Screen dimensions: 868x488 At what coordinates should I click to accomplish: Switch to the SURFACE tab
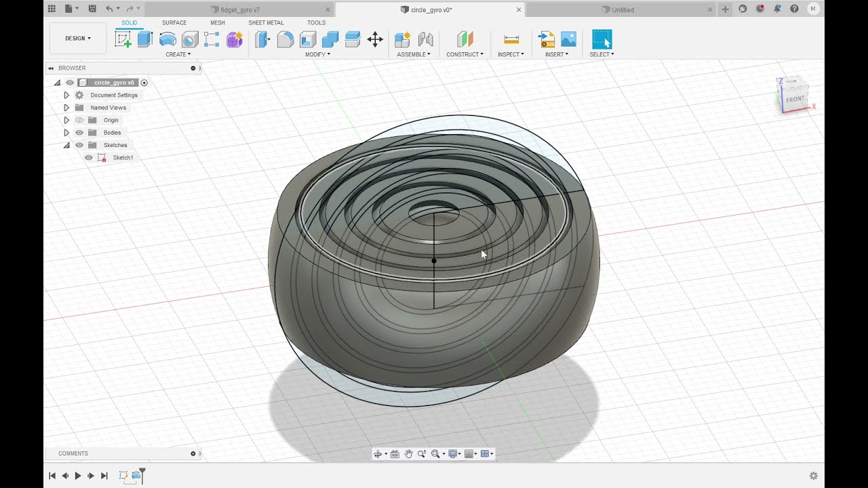174,23
